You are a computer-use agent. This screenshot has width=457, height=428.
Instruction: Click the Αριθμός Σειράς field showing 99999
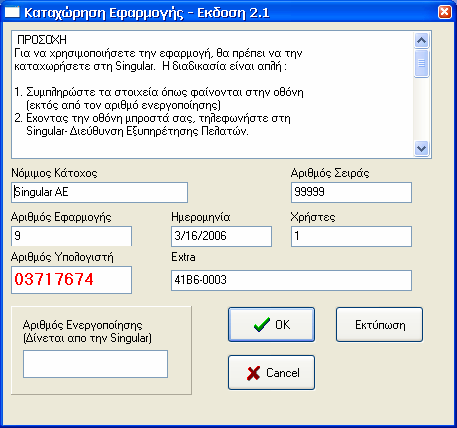coord(351,192)
